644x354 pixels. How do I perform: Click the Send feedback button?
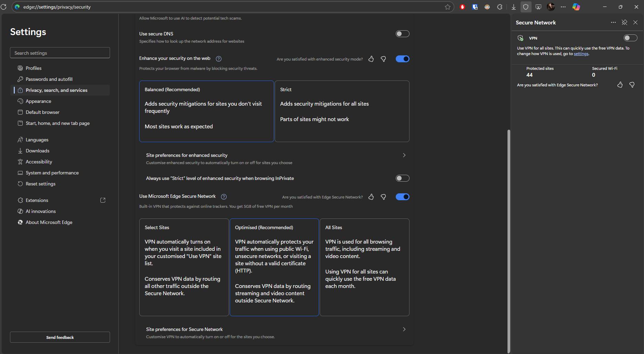(x=60, y=337)
